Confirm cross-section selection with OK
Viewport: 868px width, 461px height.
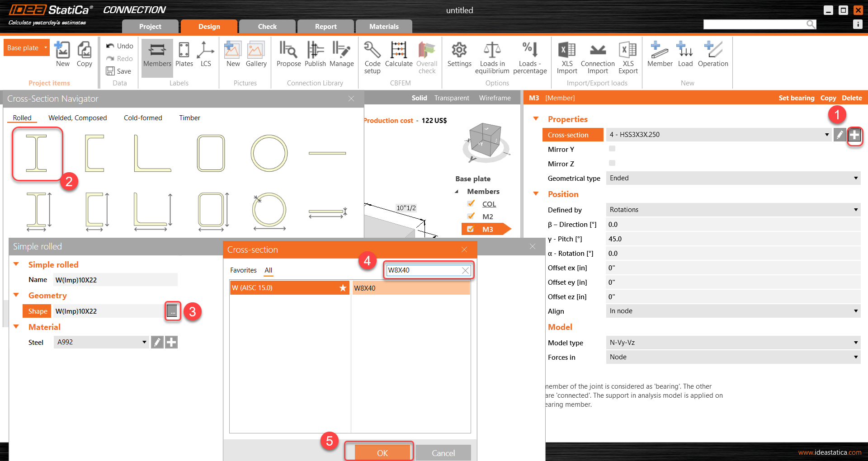pyautogui.click(x=382, y=452)
